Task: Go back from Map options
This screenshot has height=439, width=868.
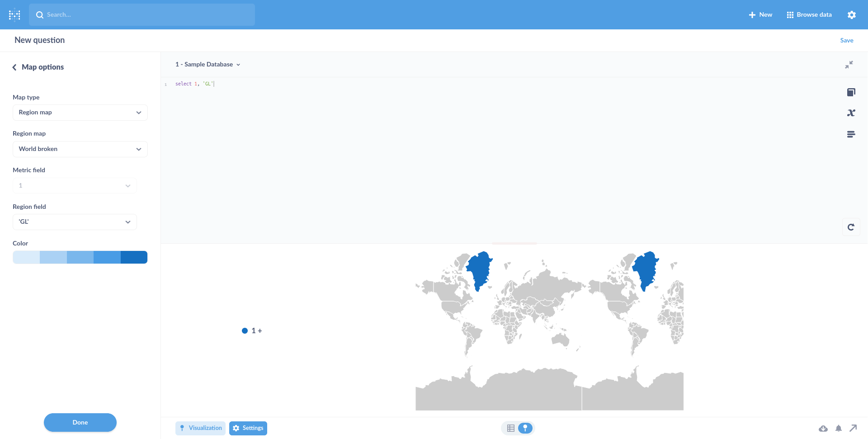Action: (x=14, y=67)
